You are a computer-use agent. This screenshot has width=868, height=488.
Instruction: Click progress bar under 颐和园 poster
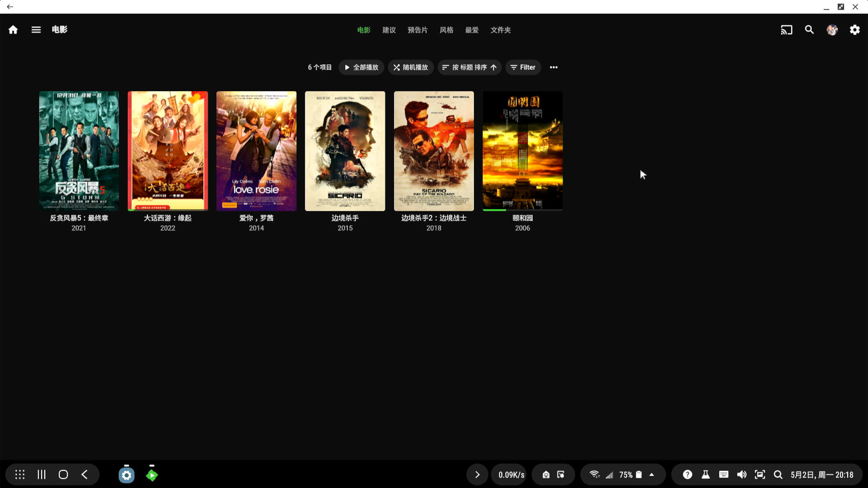[x=522, y=210]
